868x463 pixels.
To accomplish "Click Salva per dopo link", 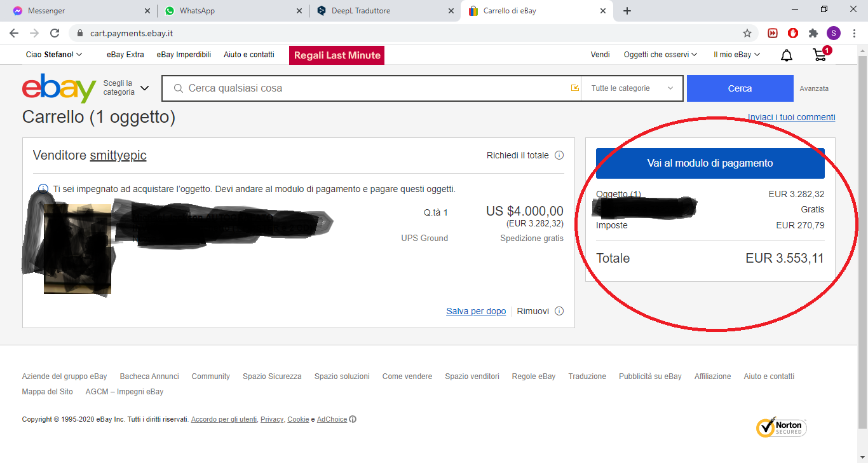I will point(476,311).
